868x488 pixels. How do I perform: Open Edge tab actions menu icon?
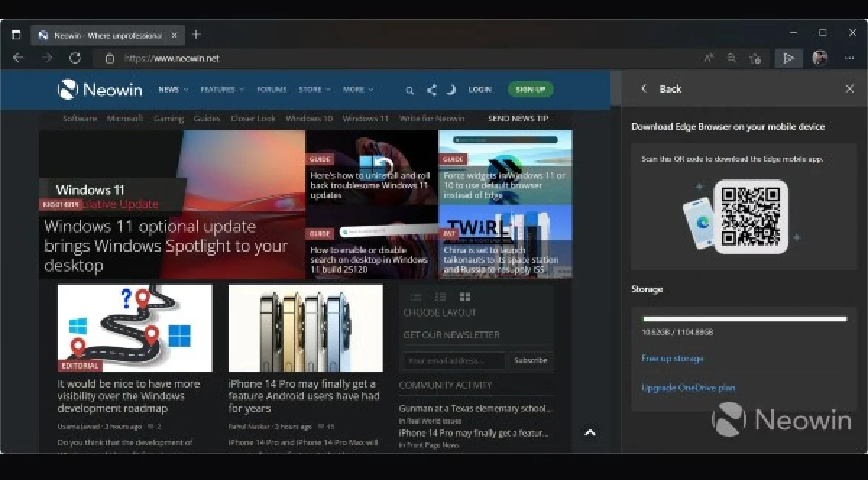tap(16, 35)
